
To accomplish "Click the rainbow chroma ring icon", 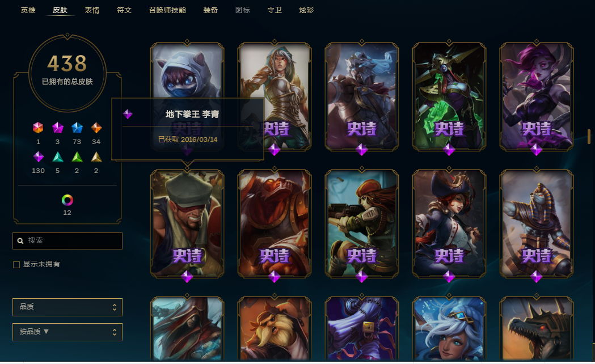I will (67, 200).
